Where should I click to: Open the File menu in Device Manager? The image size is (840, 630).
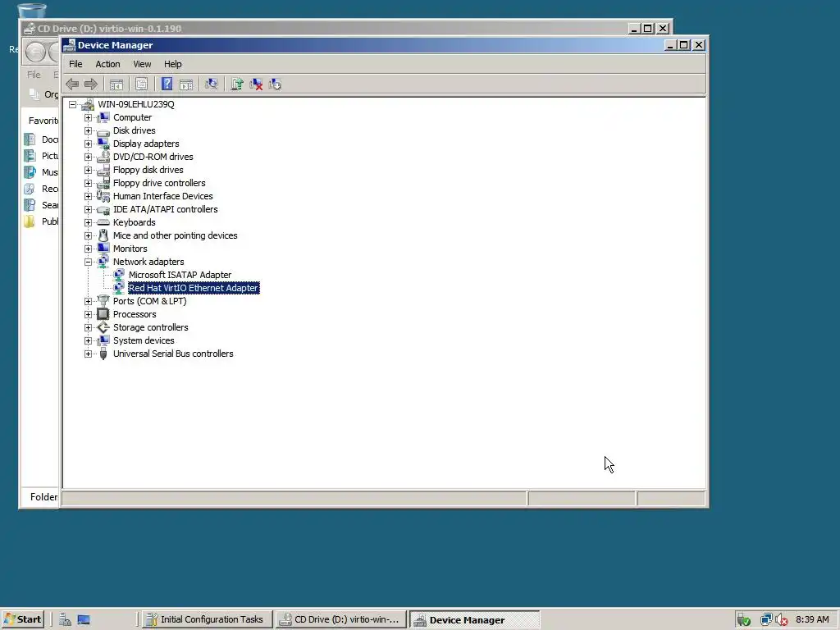click(75, 64)
